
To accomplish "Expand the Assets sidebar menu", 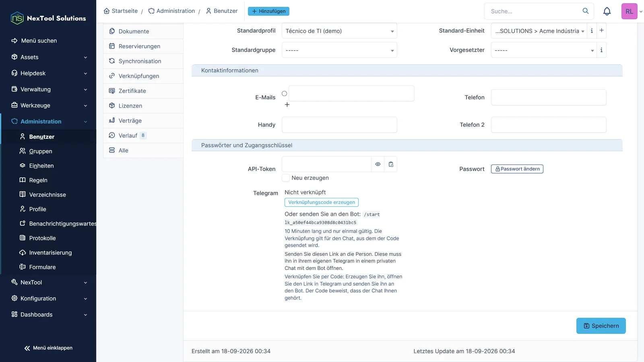I will click(x=49, y=57).
